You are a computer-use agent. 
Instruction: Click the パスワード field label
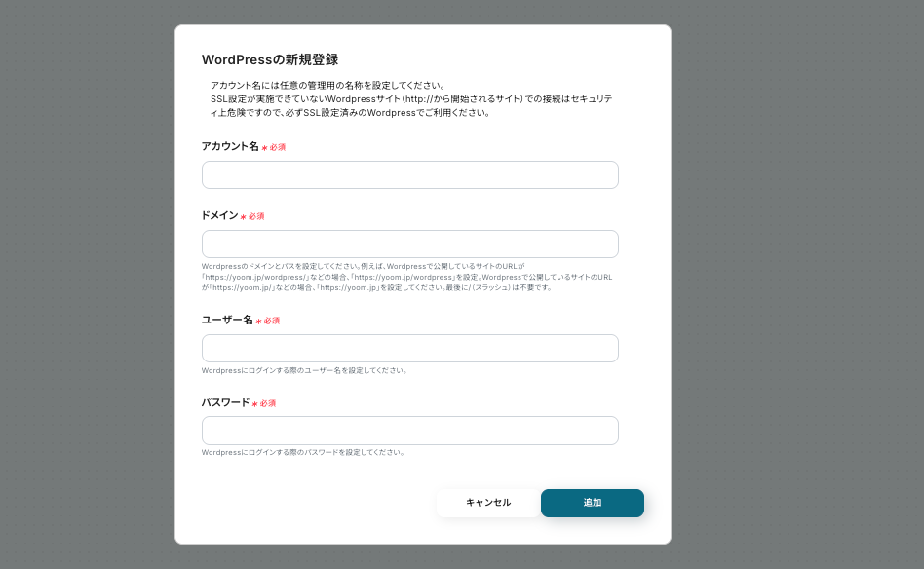(225, 402)
